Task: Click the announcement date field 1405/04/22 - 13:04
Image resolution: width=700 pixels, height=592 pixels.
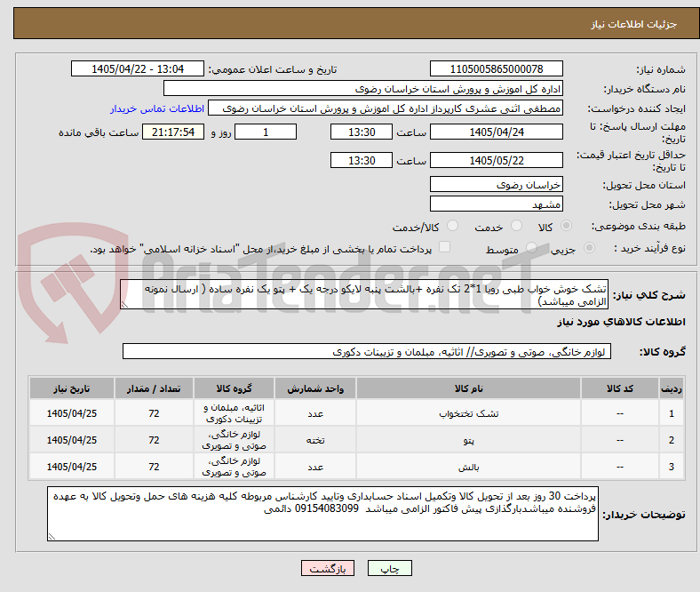Action: [138, 68]
